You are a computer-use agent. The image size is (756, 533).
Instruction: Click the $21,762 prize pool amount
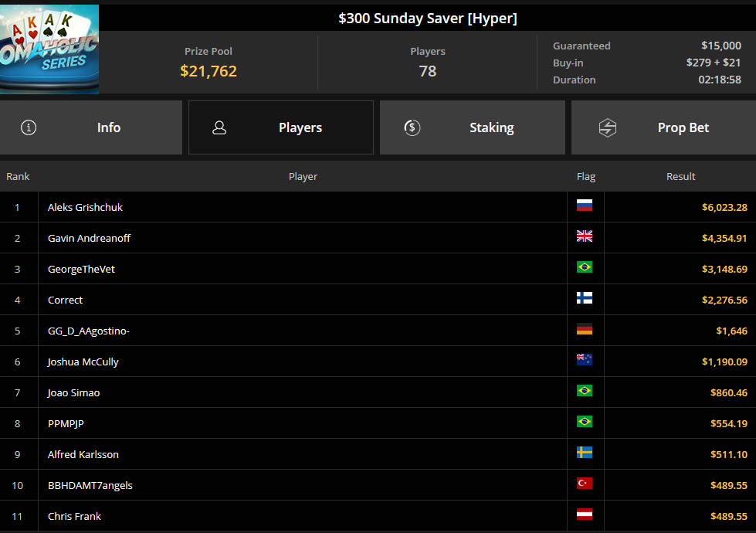pyautogui.click(x=208, y=71)
